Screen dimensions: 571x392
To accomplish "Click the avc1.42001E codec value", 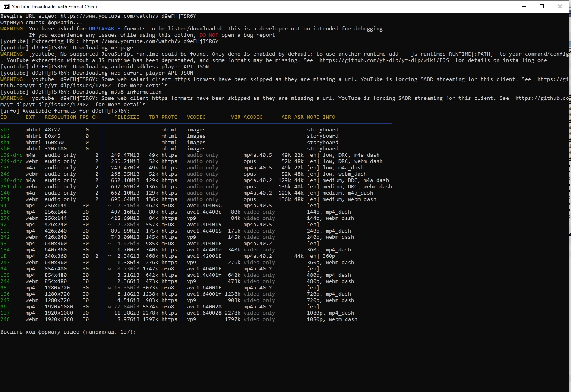I will (204, 256).
